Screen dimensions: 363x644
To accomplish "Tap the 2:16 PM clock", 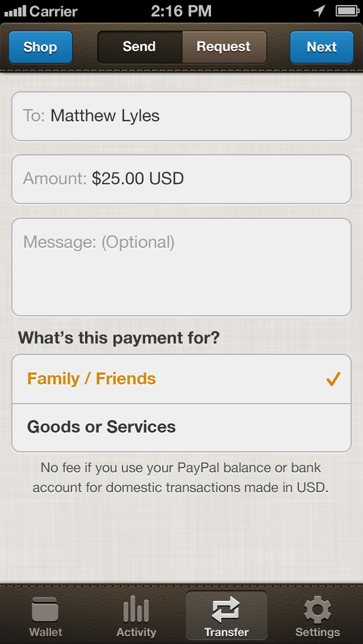I will tap(181, 11).
